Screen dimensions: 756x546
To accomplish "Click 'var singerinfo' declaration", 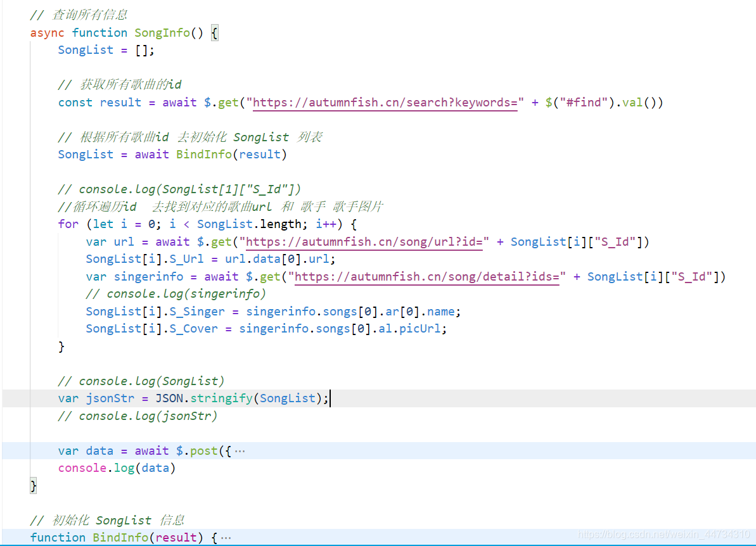I will pyautogui.click(x=134, y=277).
